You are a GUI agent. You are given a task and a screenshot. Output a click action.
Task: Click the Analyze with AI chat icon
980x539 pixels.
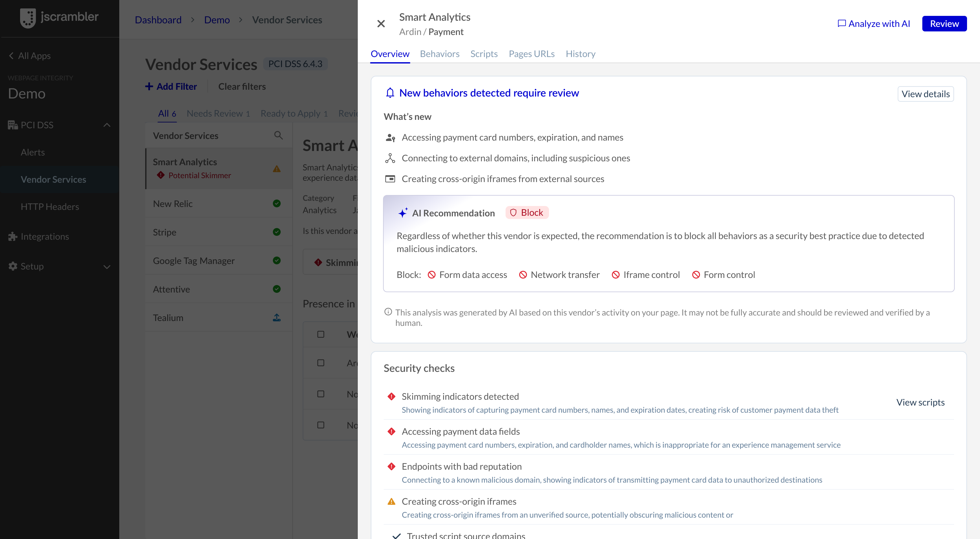pos(842,24)
